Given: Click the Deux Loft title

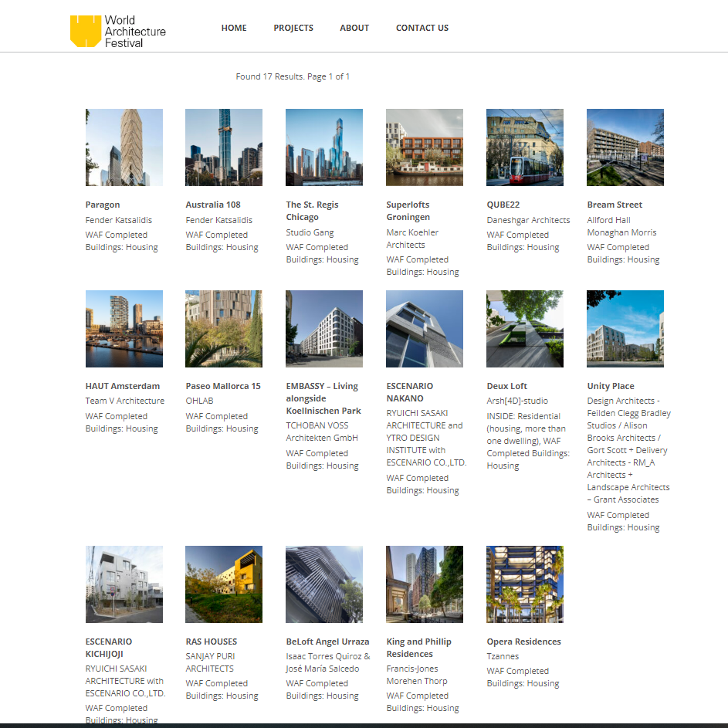Looking at the screenshot, I should tap(507, 386).
